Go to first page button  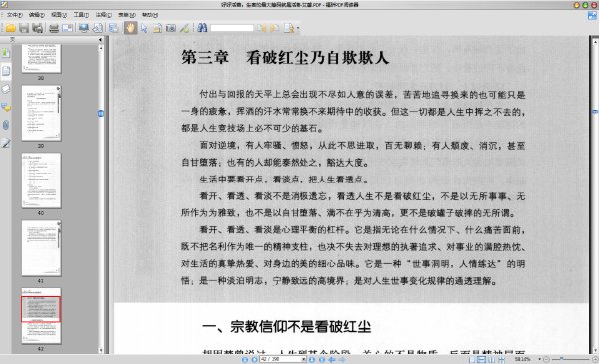point(245,359)
